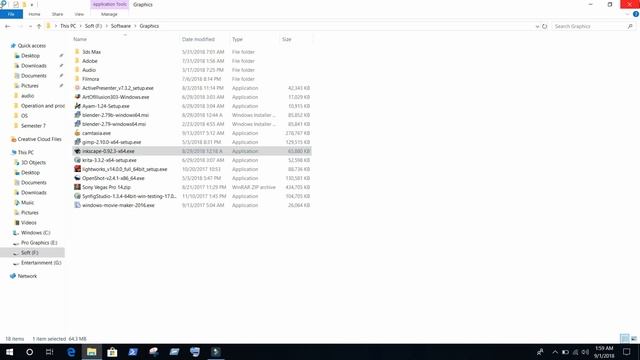Viewport: 640px width, 360px height.
Task: Go back using the Back arrow
Action: click(8, 26)
